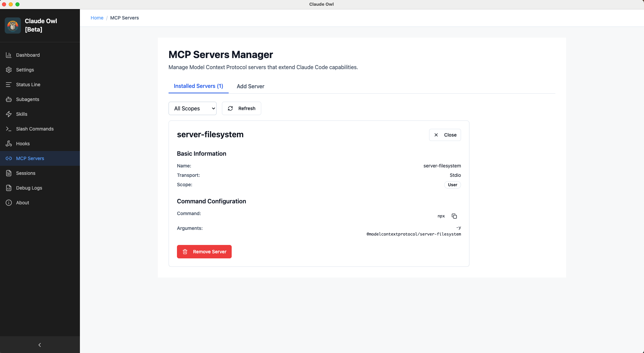Copy the npx command

tap(454, 216)
